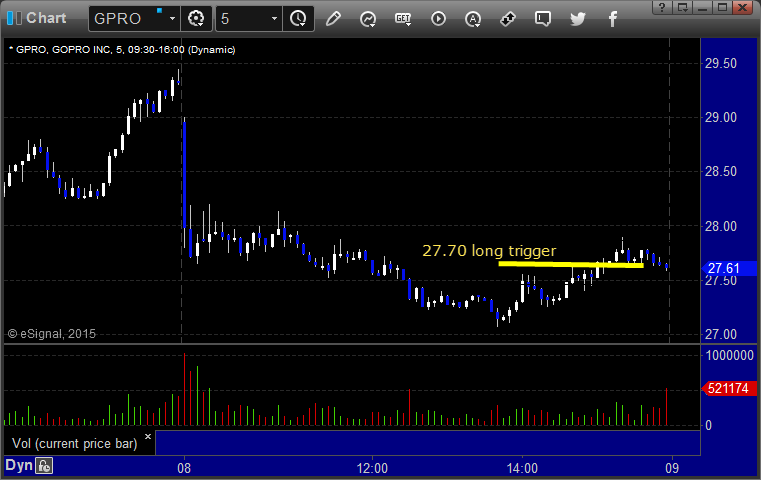
Task: Click the 14:00 time axis label
Action: coord(522,468)
